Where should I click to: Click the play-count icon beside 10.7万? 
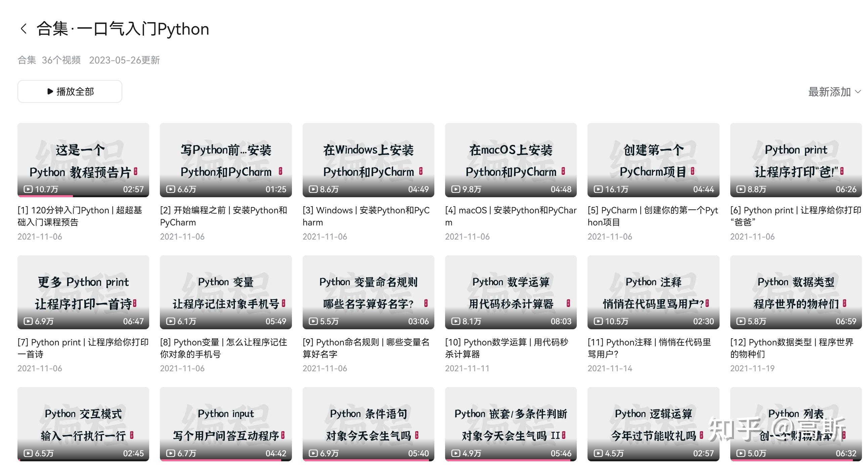pyautogui.click(x=28, y=189)
